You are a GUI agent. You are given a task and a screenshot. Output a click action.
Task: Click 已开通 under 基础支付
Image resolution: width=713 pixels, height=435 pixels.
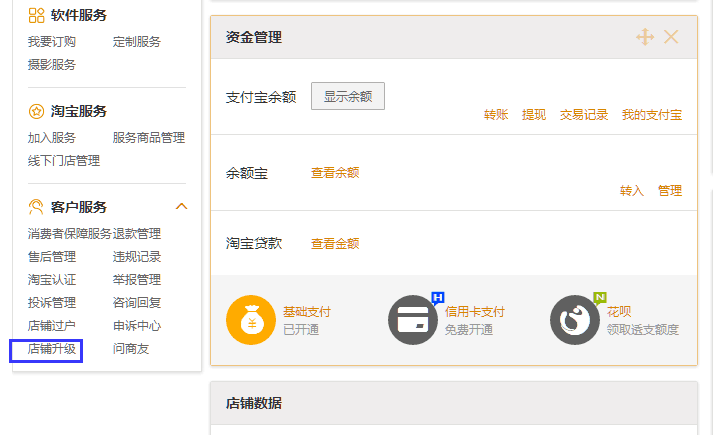(x=301, y=330)
